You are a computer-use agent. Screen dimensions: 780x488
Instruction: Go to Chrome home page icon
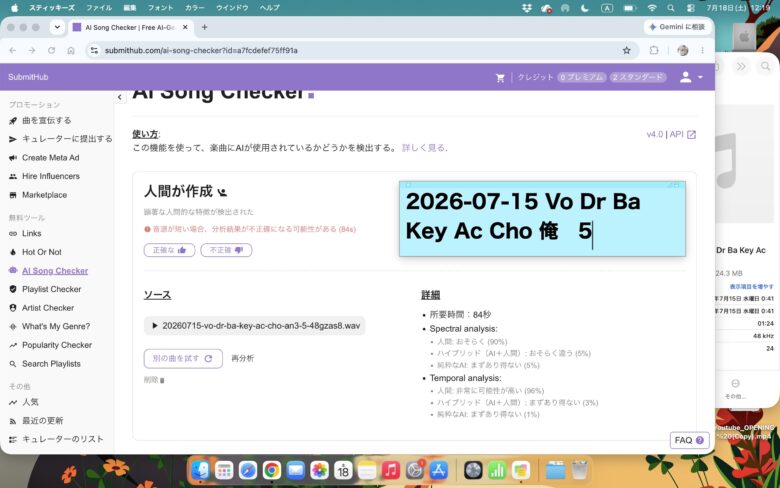[71, 50]
